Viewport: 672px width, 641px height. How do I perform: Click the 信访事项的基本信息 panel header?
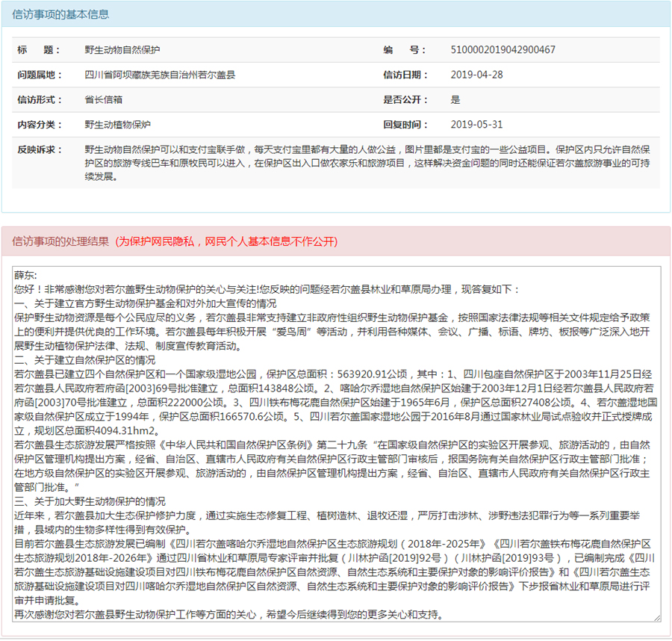[336, 15]
